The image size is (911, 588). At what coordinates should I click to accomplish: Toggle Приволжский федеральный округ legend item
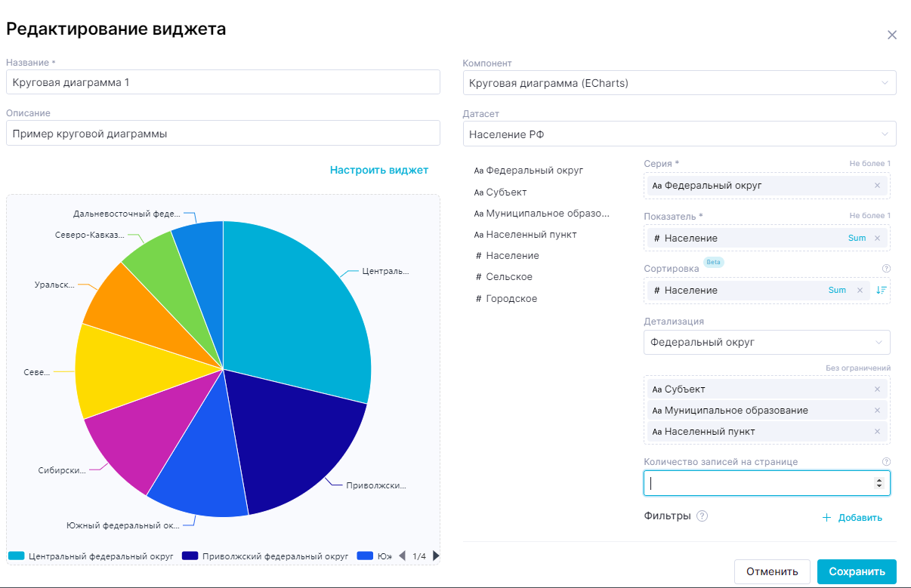265,556
